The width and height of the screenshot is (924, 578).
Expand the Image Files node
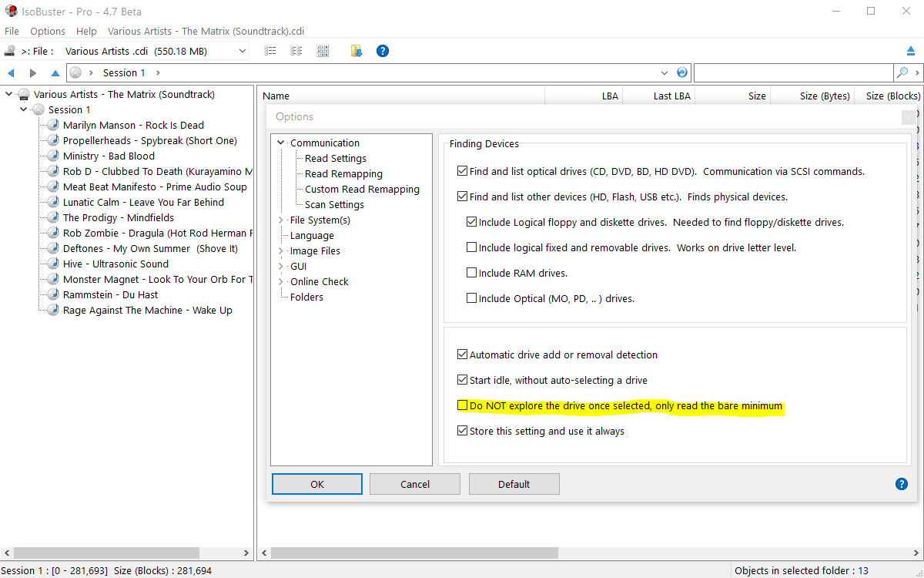(x=281, y=250)
